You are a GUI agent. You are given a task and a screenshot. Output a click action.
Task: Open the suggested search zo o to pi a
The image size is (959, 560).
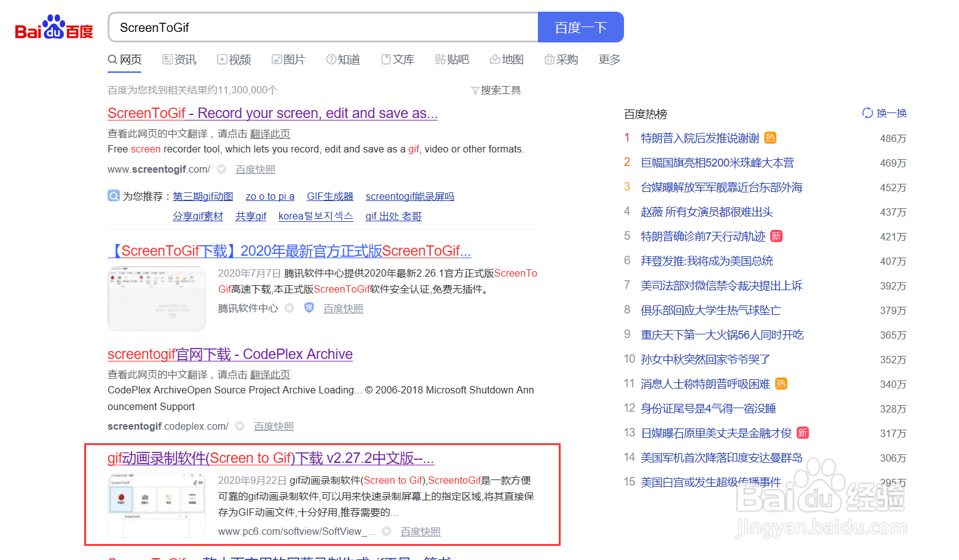[x=270, y=196]
